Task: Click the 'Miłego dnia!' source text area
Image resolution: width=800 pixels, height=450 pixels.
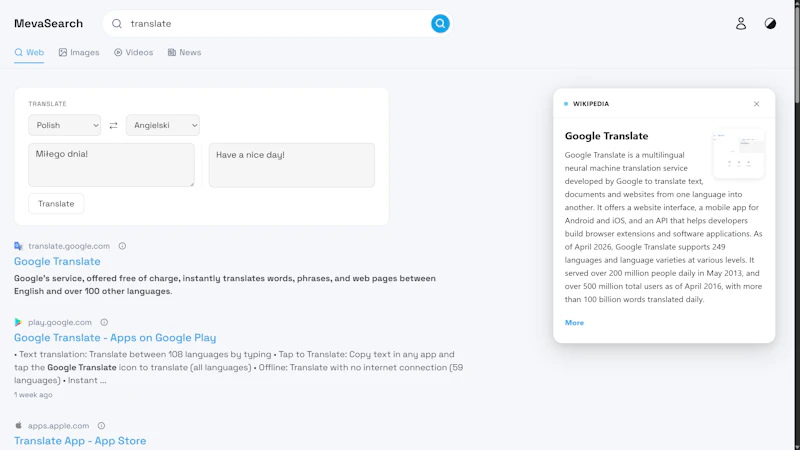Action: pos(111,165)
